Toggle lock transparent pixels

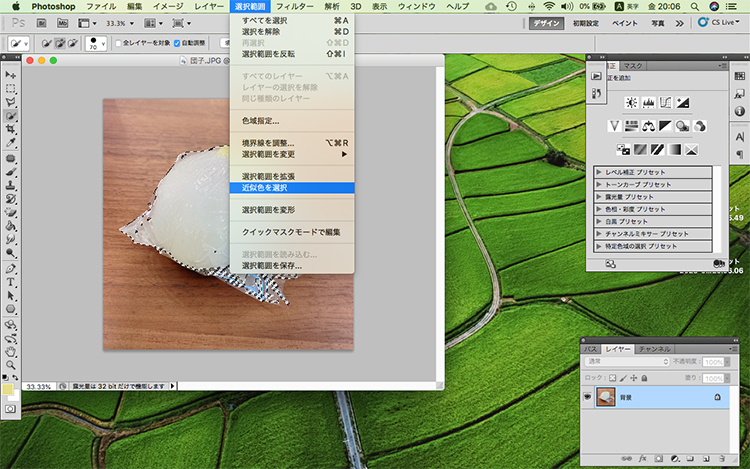point(613,378)
